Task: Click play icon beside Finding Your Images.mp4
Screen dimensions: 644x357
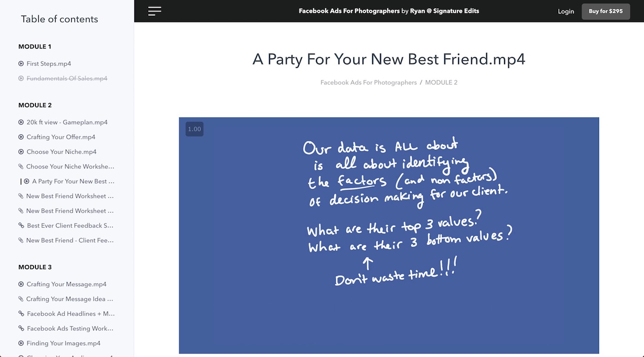Action: coord(21,343)
